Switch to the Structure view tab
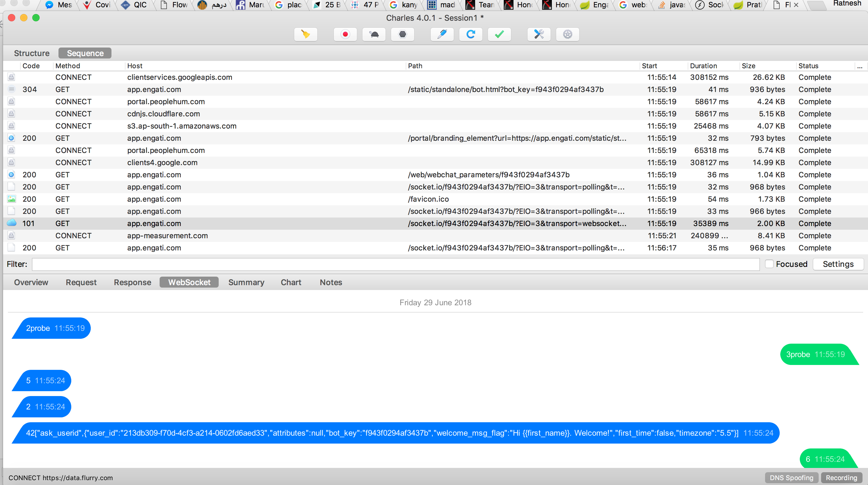Viewport: 868px width, 485px height. click(x=32, y=53)
